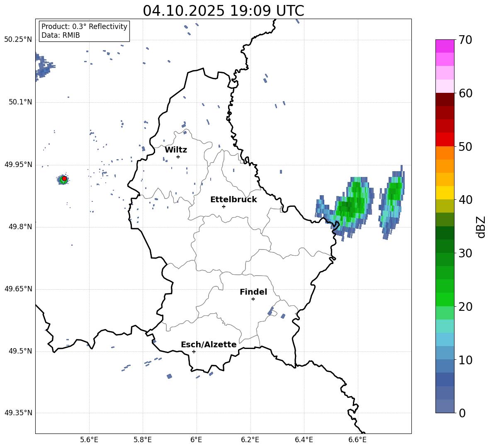Click the 60 tick label on colorbar
Screen dimensions: 491x448
click(465, 93)
